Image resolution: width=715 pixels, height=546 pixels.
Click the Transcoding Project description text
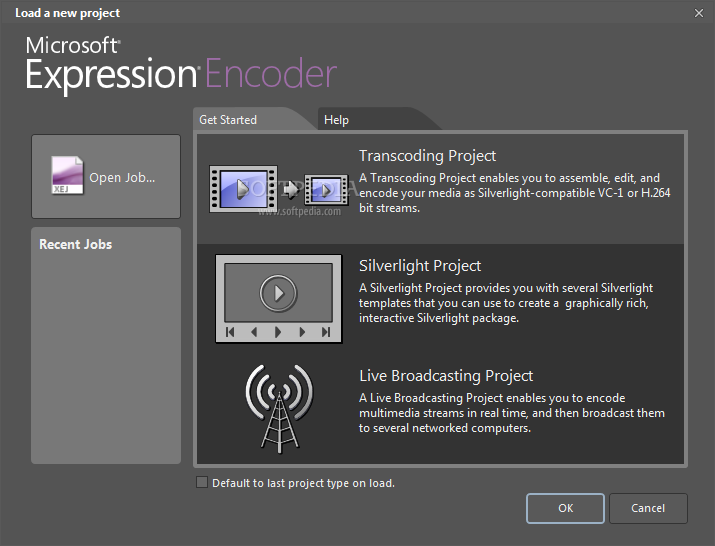(514, 193)
